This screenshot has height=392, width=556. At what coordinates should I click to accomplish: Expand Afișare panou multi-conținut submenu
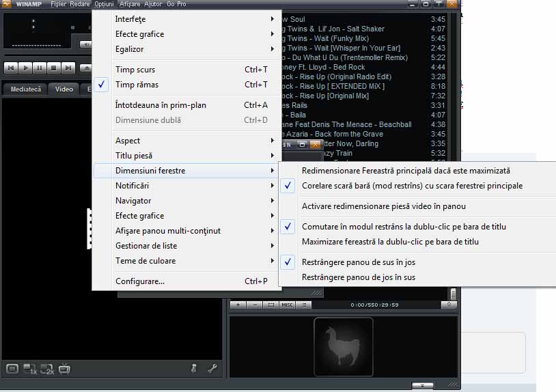point(187,231)
